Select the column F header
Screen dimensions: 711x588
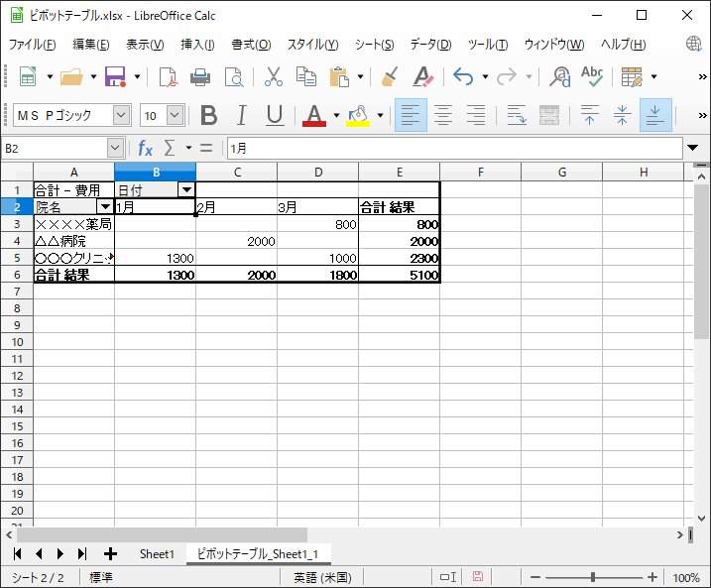(480, 172)
